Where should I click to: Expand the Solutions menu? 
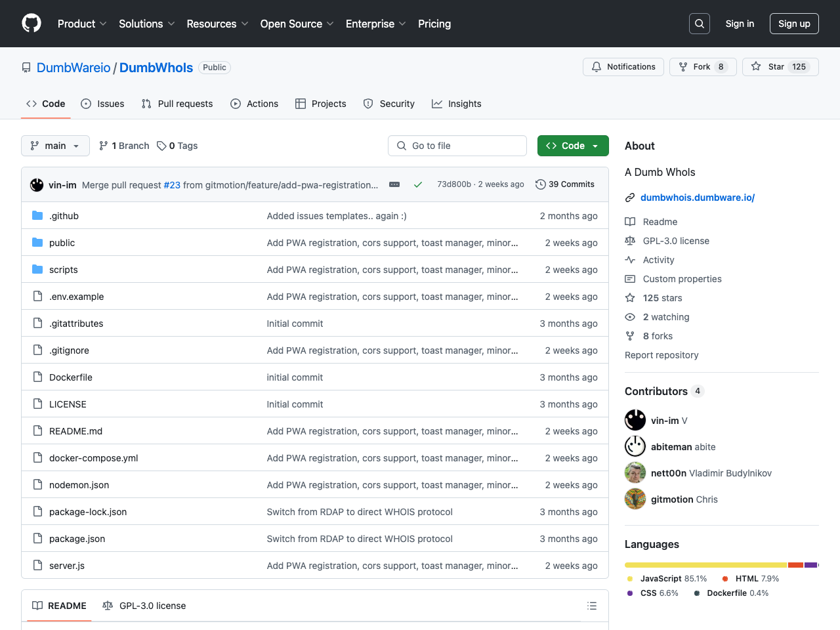coord(147,24)
